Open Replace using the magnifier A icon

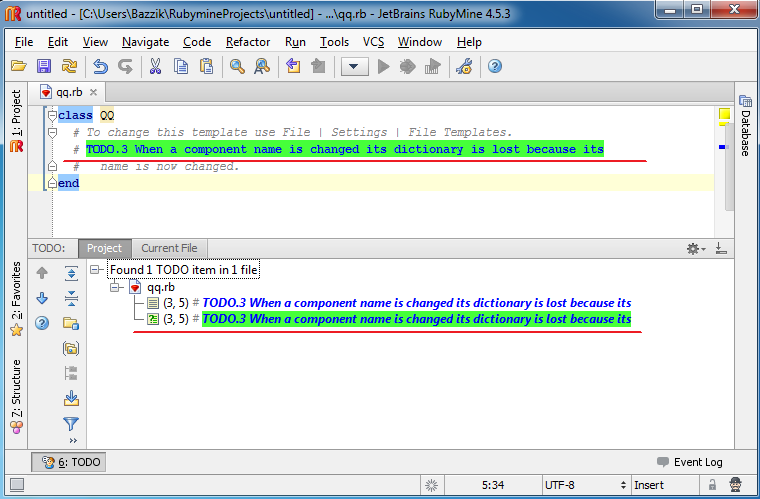click(262, 66)
